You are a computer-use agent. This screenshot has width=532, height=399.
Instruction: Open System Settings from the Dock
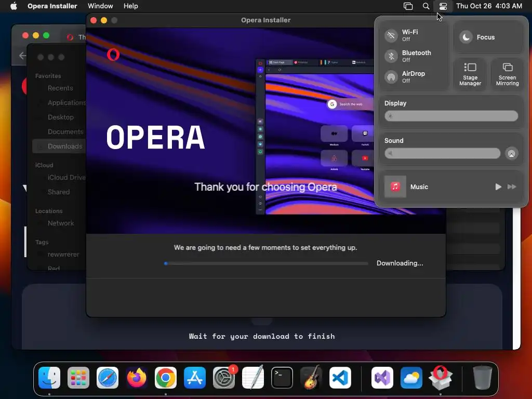224,378
